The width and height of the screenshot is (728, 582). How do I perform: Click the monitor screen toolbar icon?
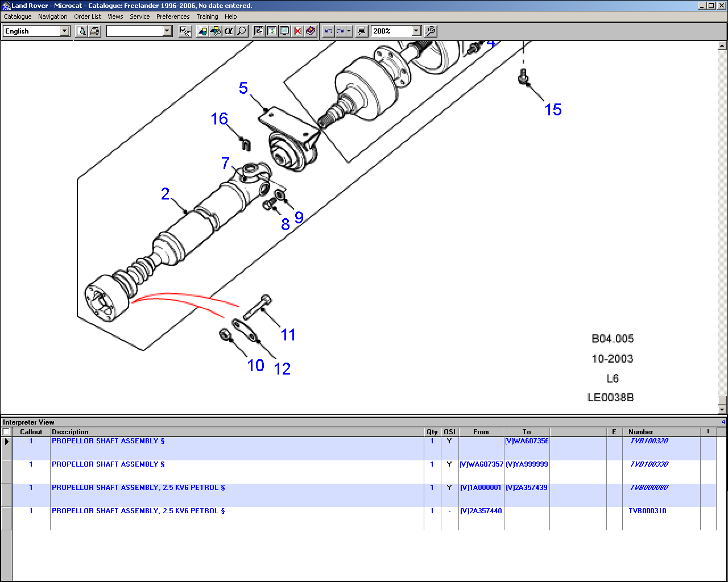point(284,31)
